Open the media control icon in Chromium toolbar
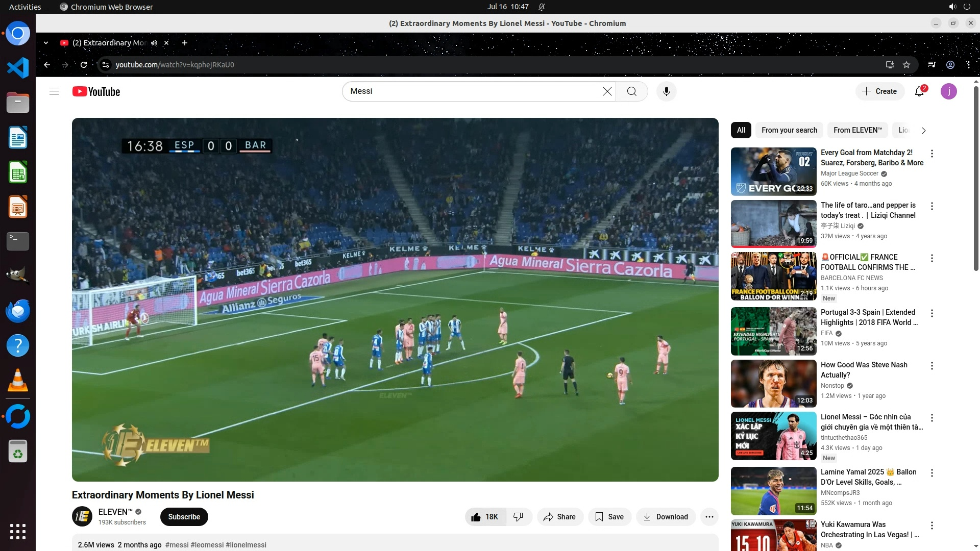 point(932,65)
